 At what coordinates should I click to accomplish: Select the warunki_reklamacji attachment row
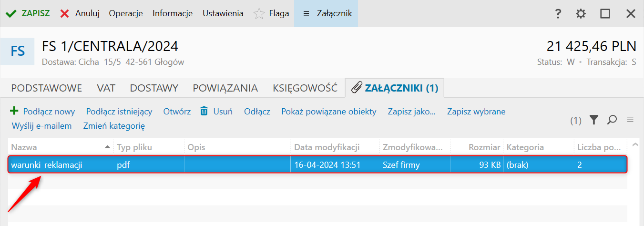317,165
